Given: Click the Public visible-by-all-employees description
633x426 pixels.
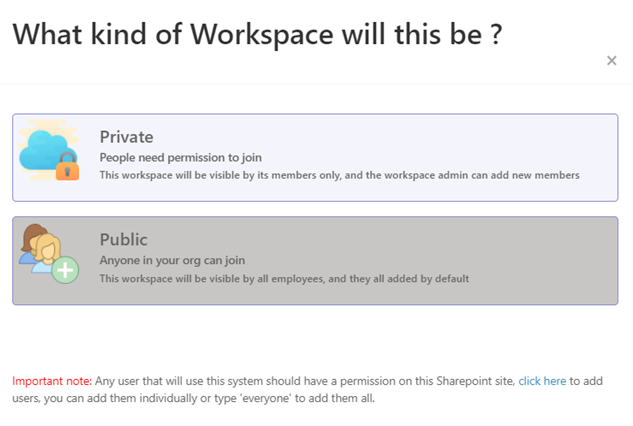Looking at the screenshot, I should pos(284,279).
